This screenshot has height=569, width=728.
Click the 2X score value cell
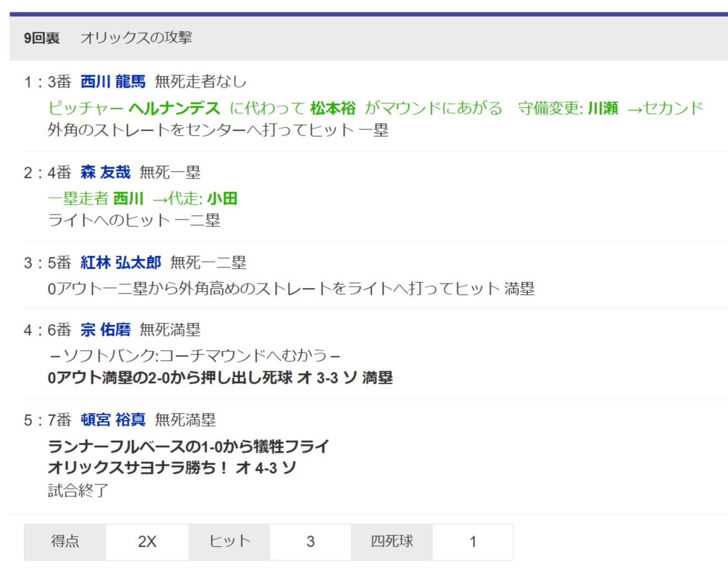click(x=147, y=542)
